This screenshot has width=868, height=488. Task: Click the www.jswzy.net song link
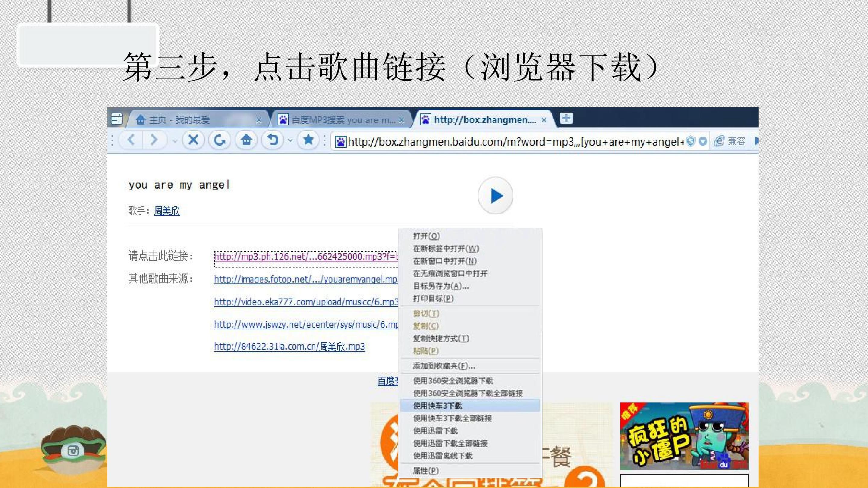(306, 324)
